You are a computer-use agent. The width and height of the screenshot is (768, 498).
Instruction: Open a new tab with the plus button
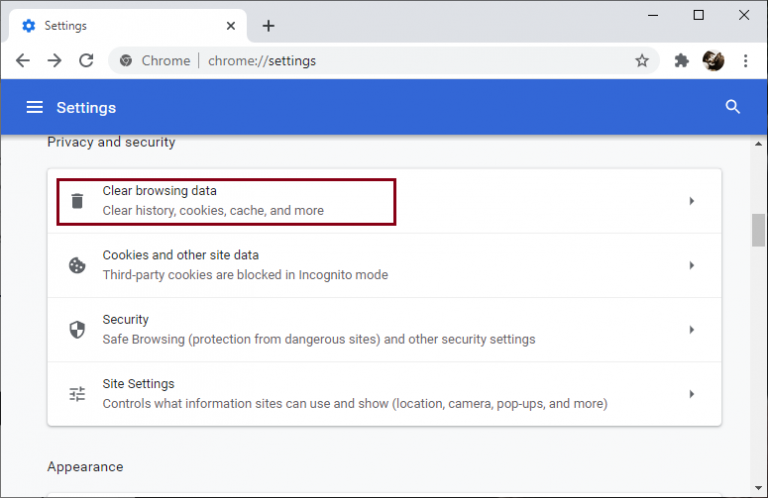(x=268, y=26)
